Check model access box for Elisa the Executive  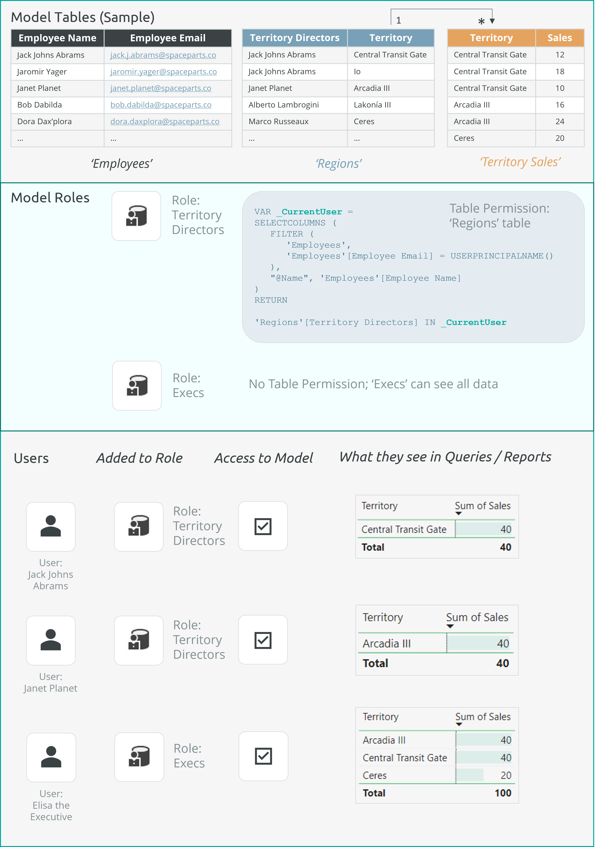[x=264, y=756]
